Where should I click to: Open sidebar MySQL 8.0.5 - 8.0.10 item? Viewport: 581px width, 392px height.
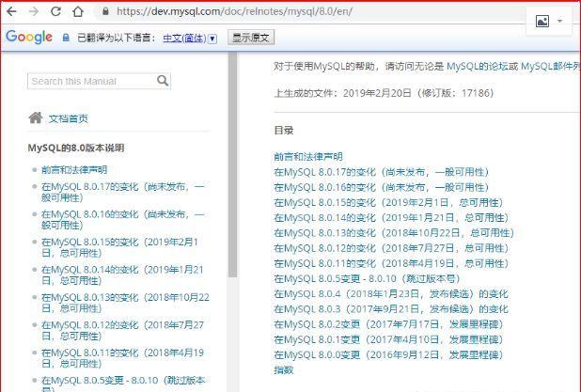123,384
